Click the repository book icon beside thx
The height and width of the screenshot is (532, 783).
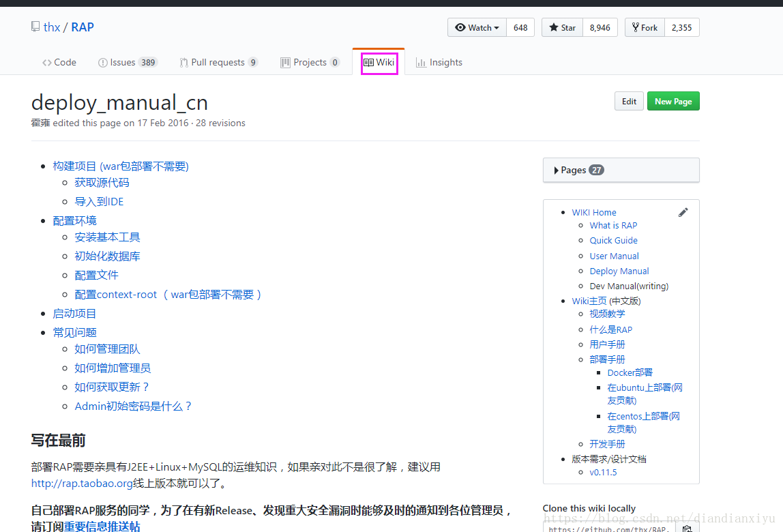(35, 27)
